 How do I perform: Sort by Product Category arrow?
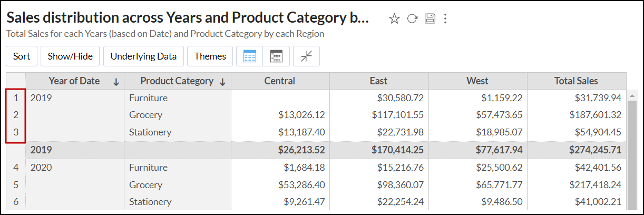pos(222,82)
